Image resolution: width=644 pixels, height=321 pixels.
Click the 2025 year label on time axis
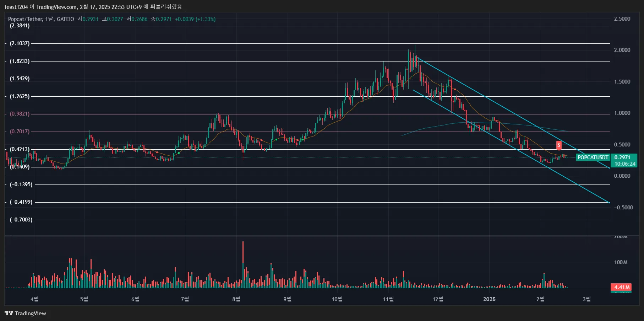489,299
